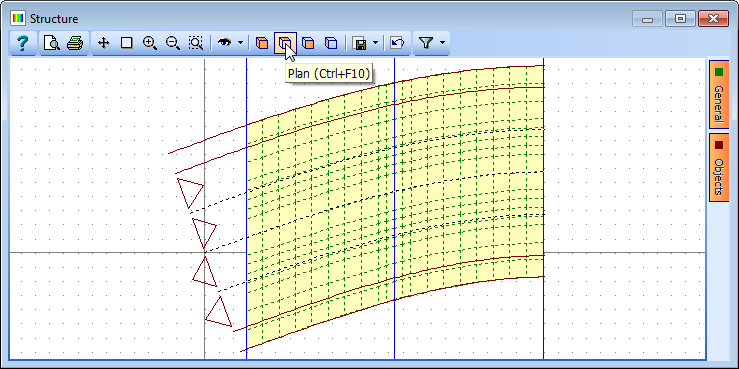Expand the filter dropdown arrow
The height and width of the screenshot is (369, 739).
[442, 43]
